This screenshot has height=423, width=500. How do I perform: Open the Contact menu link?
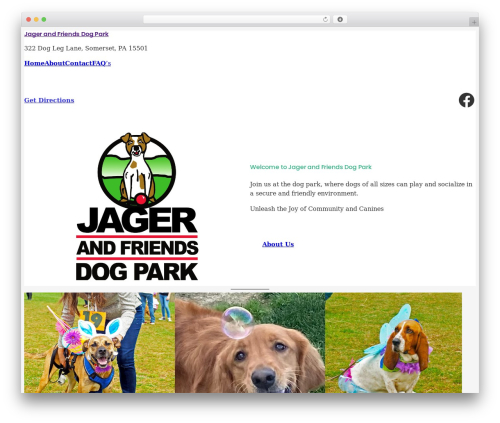(x=78, y=63)
